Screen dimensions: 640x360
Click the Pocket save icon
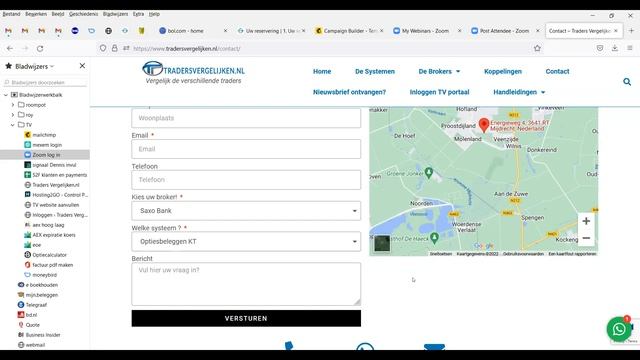coord(600,48)
